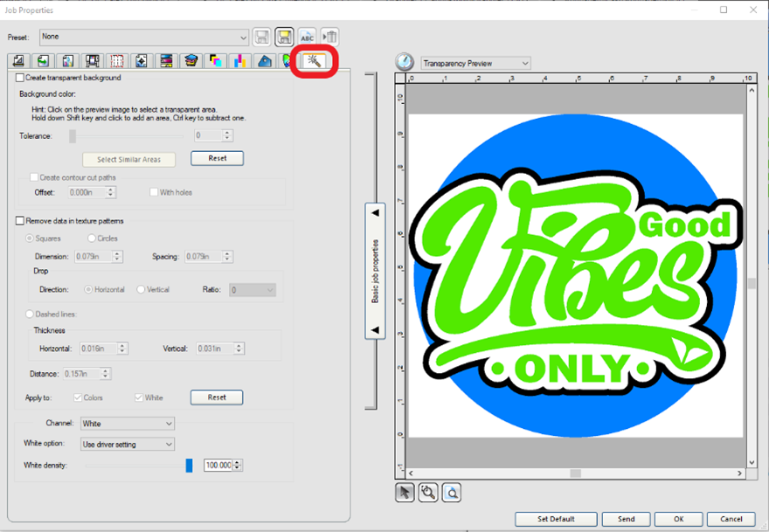Click the White density value field
Screen dimensions: 769x532
[218, 466]
